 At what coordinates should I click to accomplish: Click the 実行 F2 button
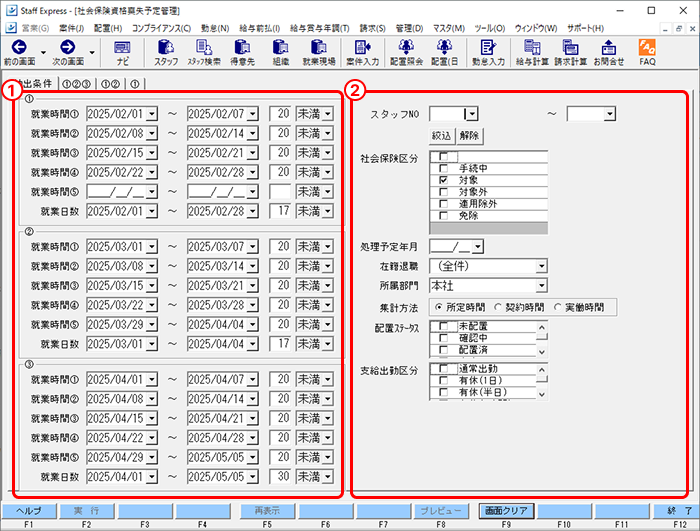(87, 511)
